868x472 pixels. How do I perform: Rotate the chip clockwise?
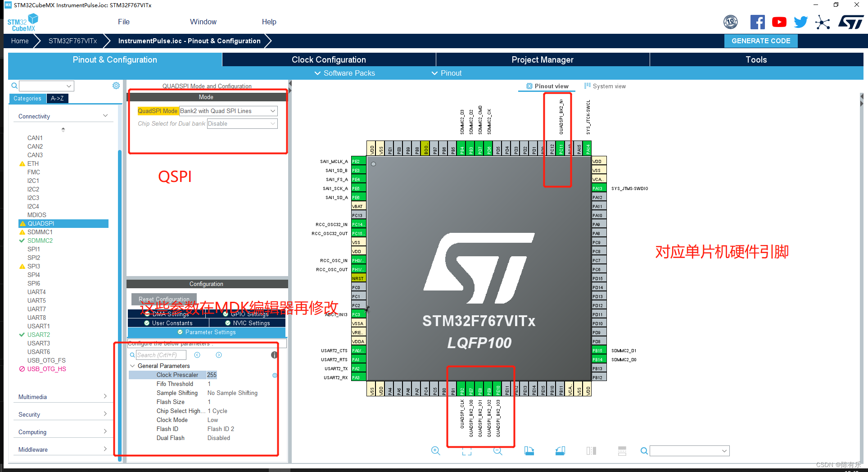[529, 451]
